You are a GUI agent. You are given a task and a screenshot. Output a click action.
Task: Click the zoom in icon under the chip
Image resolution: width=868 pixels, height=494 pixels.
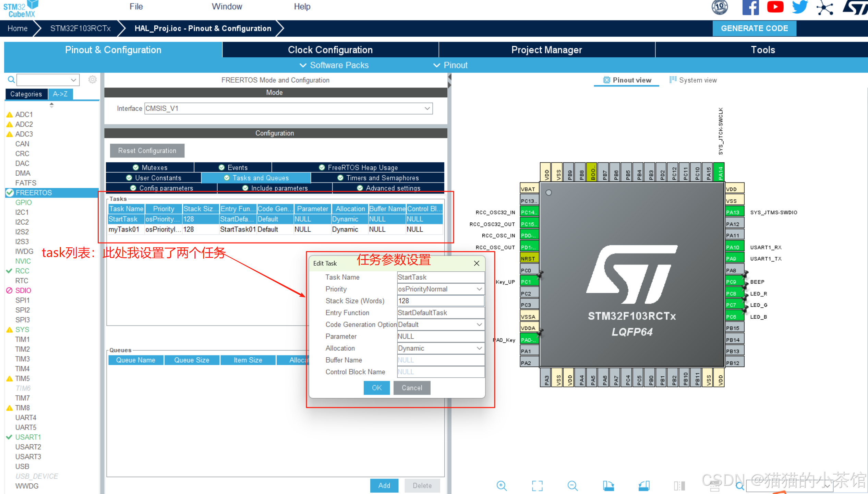(x=502, y=485)
